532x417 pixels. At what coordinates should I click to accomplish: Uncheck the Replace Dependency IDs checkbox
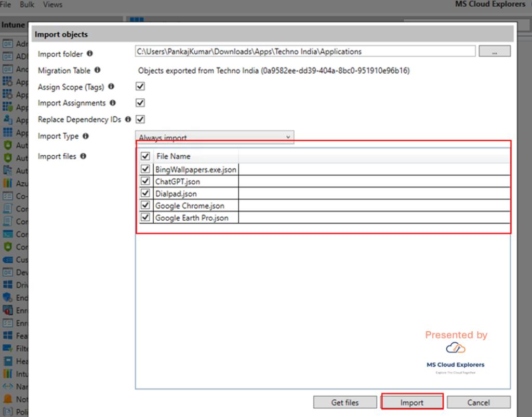(140, 119)
